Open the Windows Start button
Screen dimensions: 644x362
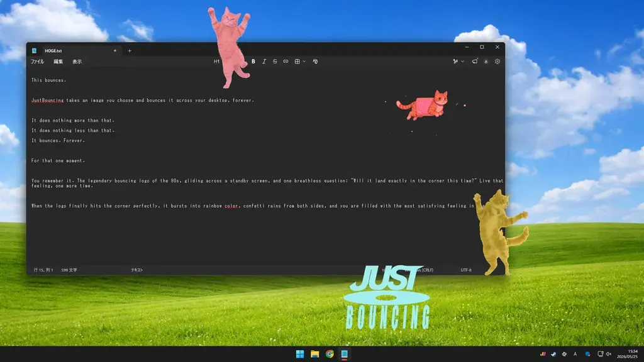(300, 354)
